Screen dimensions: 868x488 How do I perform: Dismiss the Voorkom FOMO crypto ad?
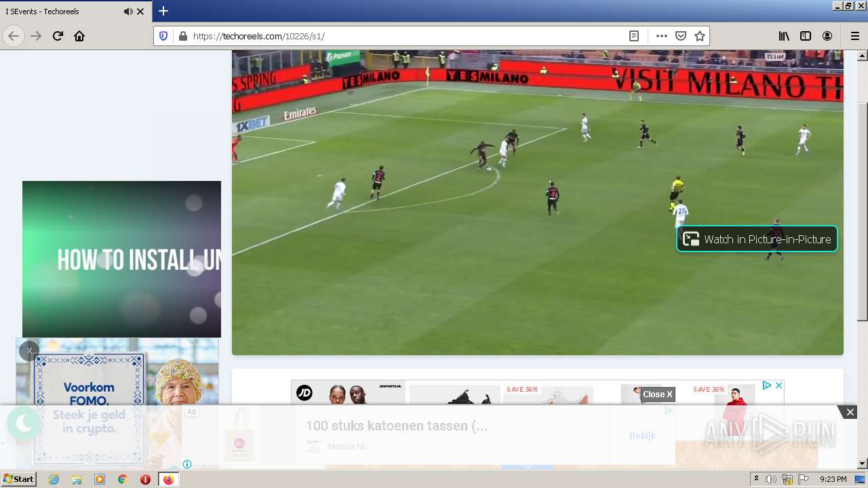coord(29,350)
